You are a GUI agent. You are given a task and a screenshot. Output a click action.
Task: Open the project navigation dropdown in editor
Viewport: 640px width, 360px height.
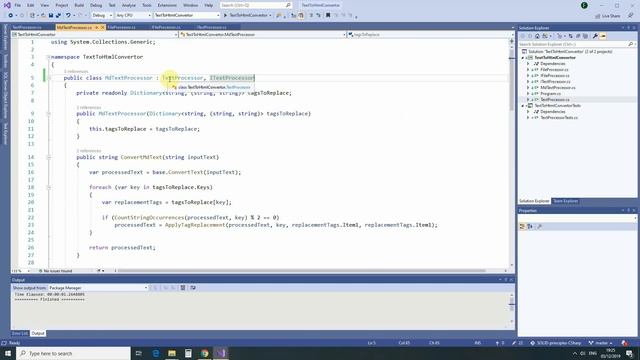(95, 35)
